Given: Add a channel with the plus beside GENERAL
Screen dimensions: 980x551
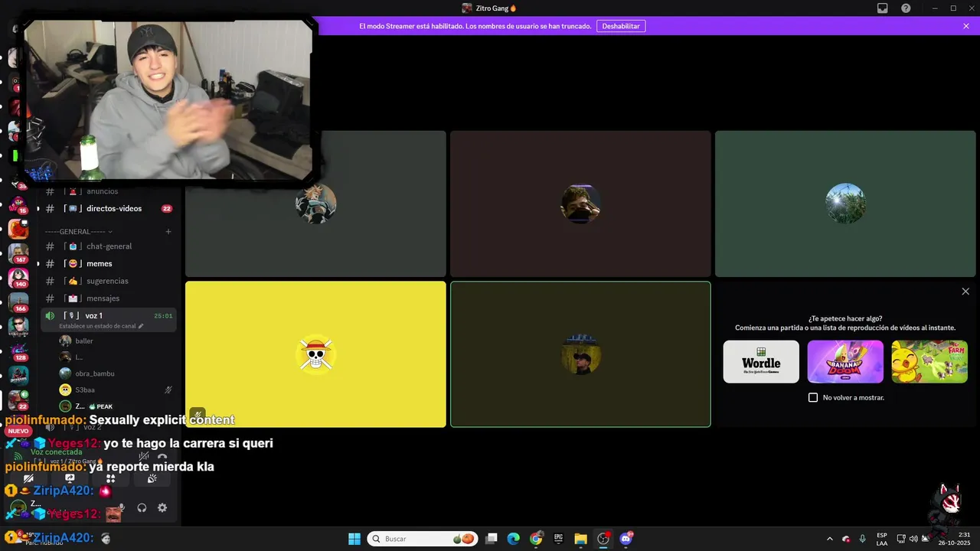Looking at the screenshot, I should 168,231.
